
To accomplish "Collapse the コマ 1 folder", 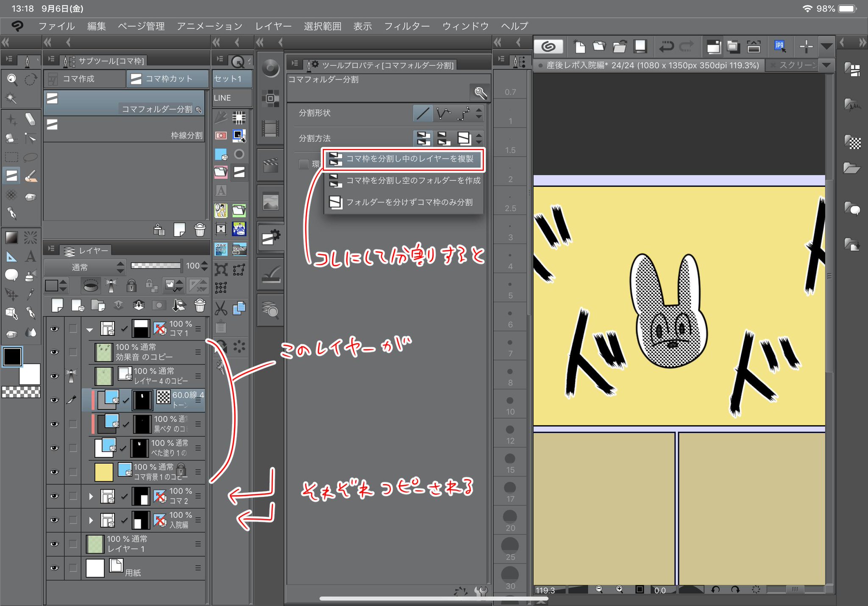I will pos(89,329).
